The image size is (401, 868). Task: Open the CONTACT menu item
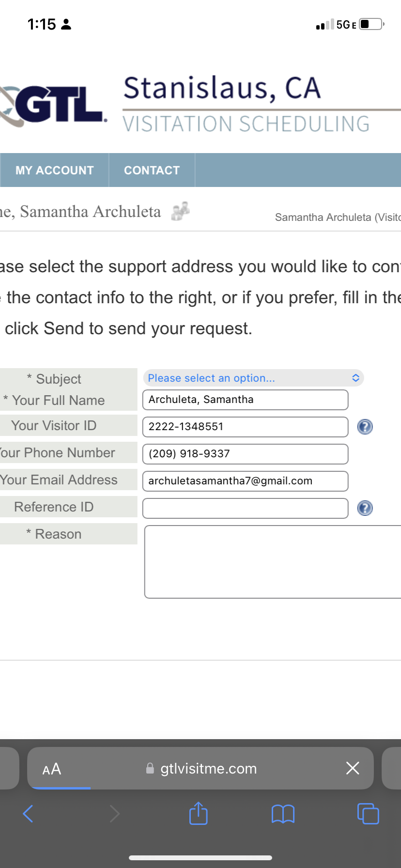click(x=152, y=170)
